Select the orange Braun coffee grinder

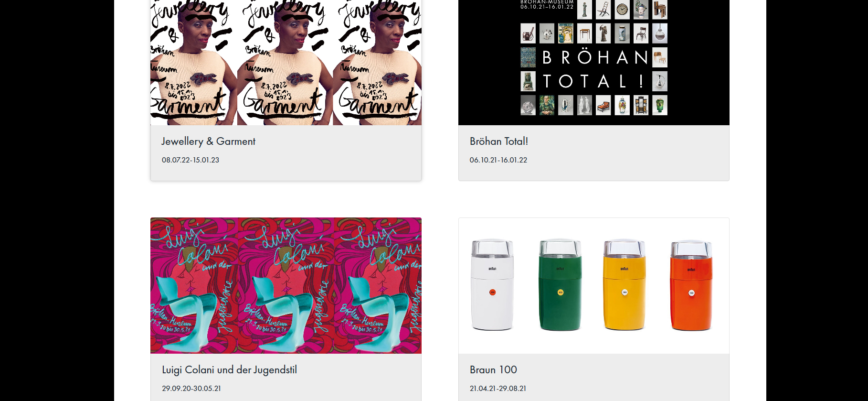pos(691,285)
